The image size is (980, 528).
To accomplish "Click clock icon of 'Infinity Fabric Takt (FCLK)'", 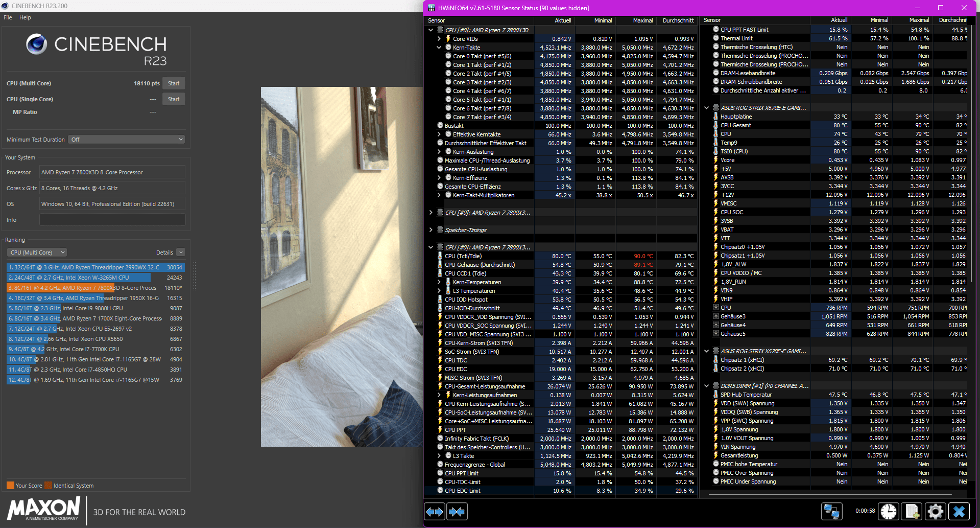I will click(440, 439).
